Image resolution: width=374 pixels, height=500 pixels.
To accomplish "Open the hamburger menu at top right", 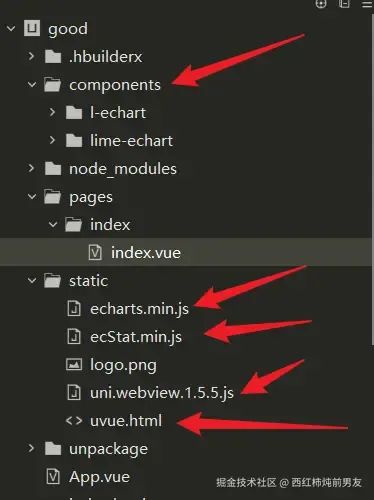I will [x=367, y=4].
